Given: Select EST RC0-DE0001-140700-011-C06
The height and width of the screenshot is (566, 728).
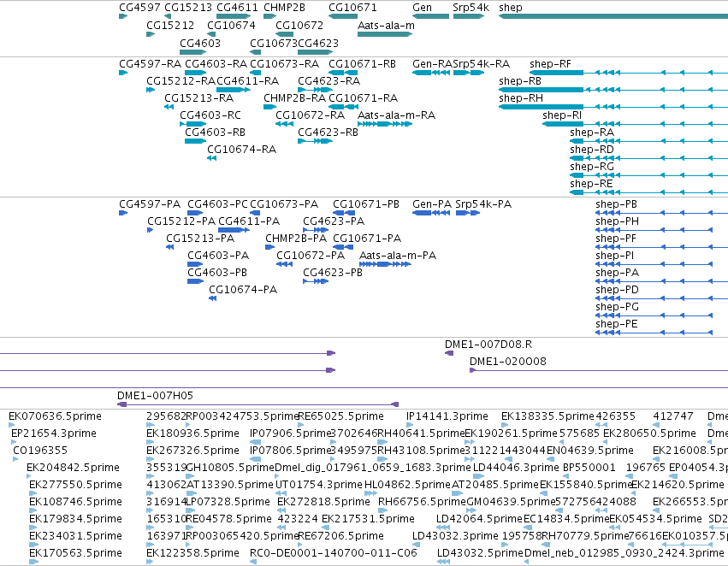Looking at the screenshot, I should (334, 553).
